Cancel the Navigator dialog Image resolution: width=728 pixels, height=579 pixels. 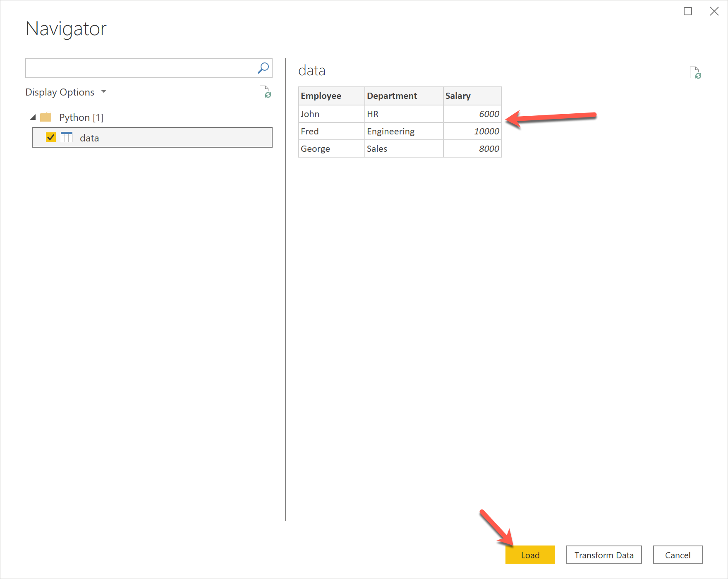pyautogui.click(x=677, y=555)
